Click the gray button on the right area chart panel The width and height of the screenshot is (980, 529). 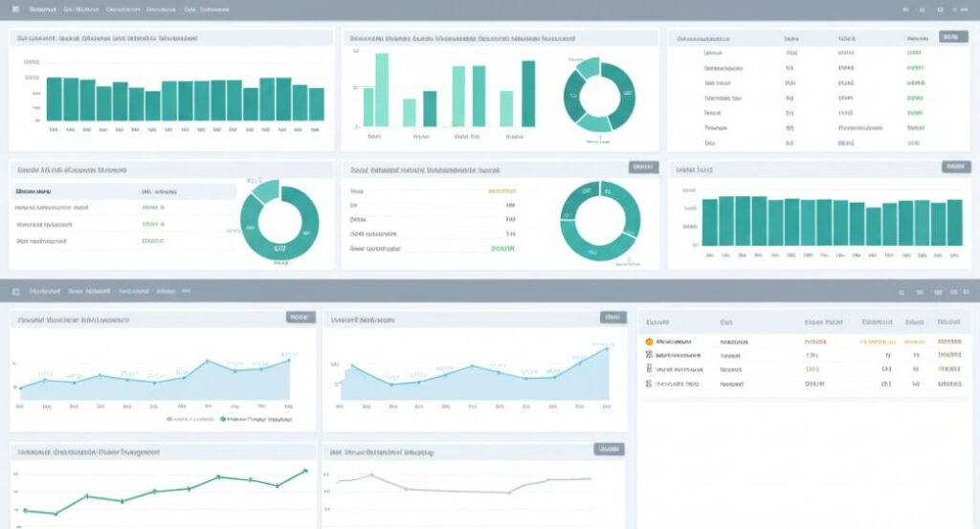[612, 317]
